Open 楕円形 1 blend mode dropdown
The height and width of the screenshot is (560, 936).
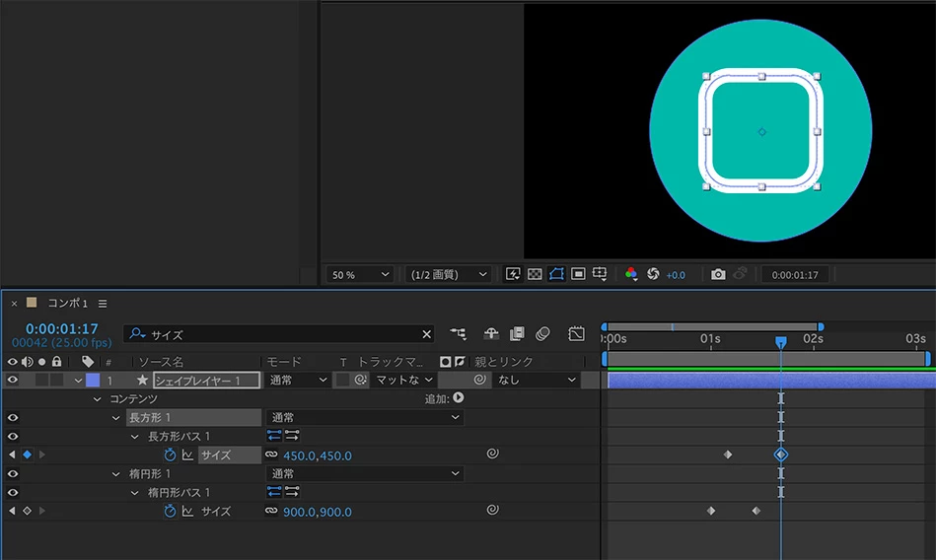point(365,473)
